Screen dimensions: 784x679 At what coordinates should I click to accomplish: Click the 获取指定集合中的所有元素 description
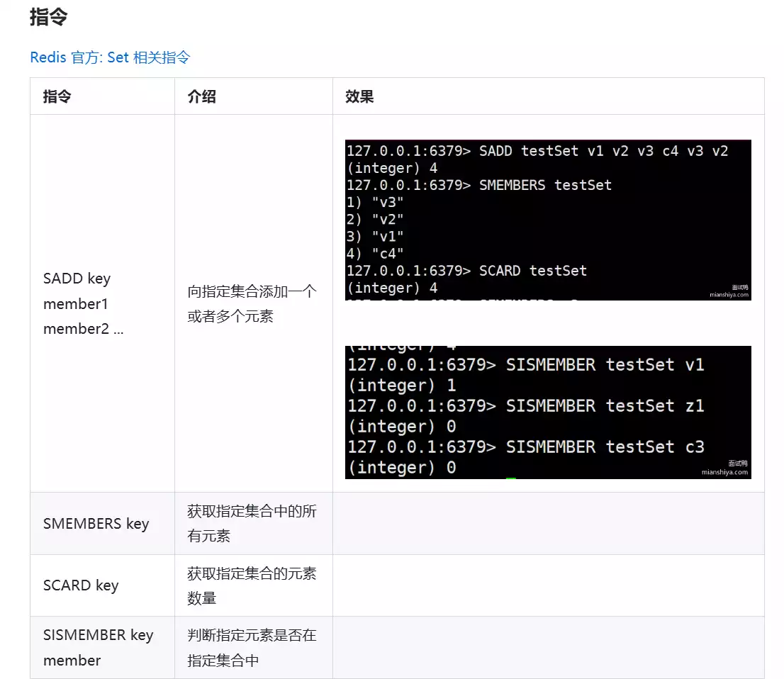point(252,524)
